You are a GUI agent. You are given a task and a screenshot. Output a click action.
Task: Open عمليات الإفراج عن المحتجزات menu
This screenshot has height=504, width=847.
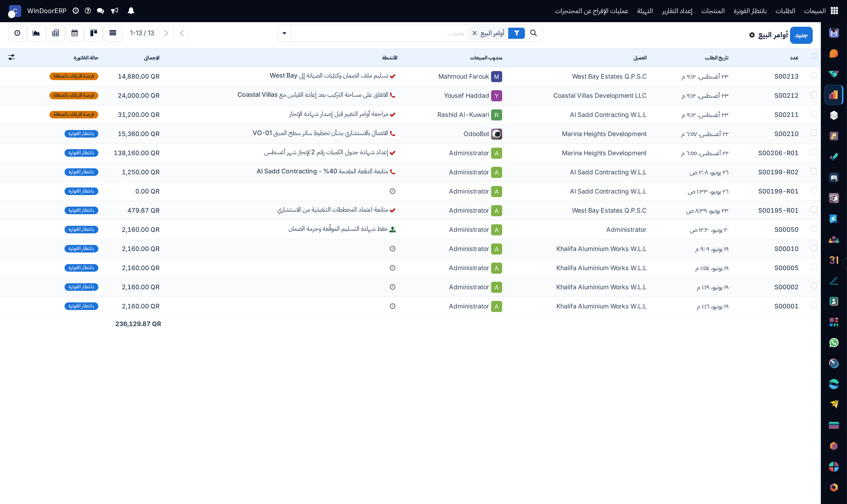pos(591,11)
